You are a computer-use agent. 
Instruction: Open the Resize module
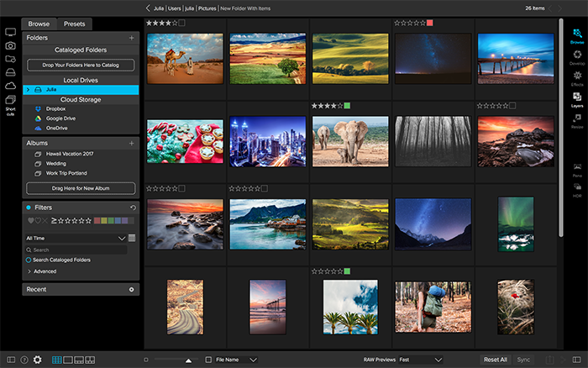(x=577, y=120)
